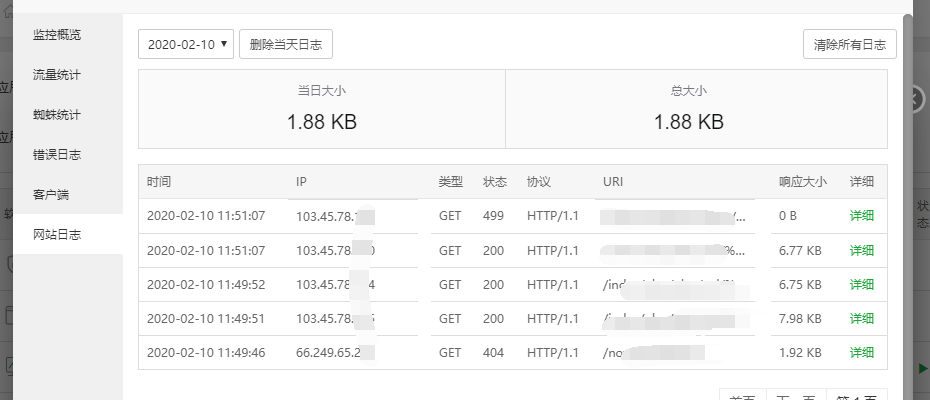This screenshot has width=930, height=400.
Task: Click the 当日大小 1.88 KB panel
Action: pos(322,109)
